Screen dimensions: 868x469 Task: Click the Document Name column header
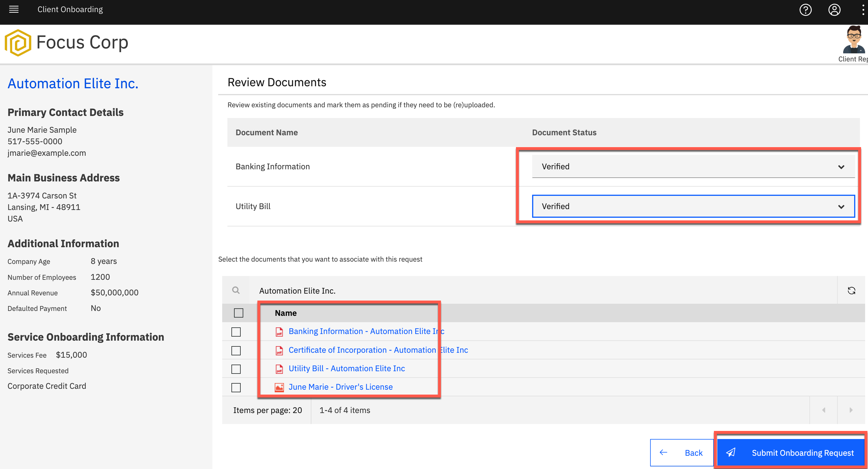click(x=267, y=132)
